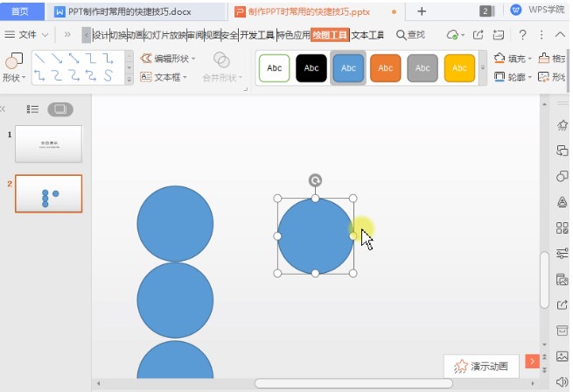Open the animation star icon in sidebar
The height and width of the screenshot is (392, 573).
click(x=563, y=125)
